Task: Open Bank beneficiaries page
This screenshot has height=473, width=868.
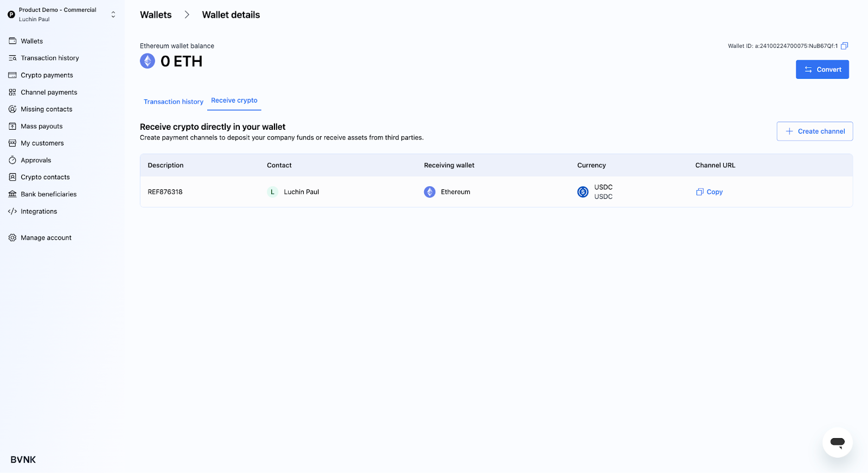Action: [48, 194]
